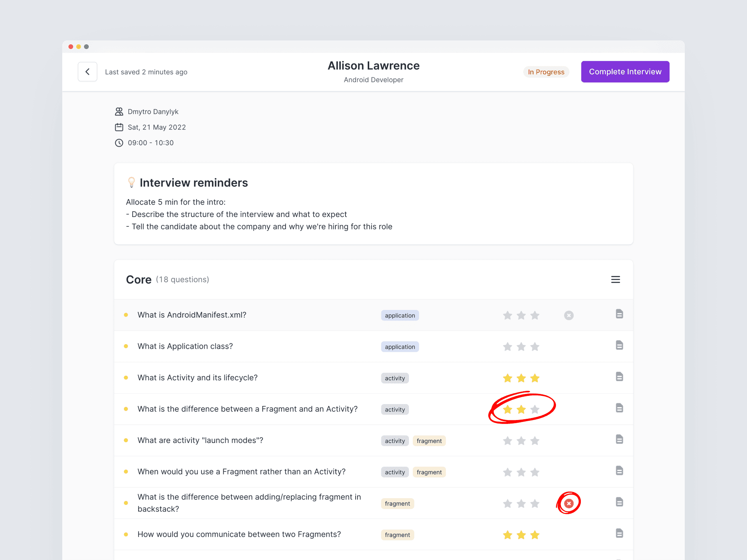This screenshot has width=747, height=560.
Task: Click Complete Interview button
Action: (x=625, y=72)
